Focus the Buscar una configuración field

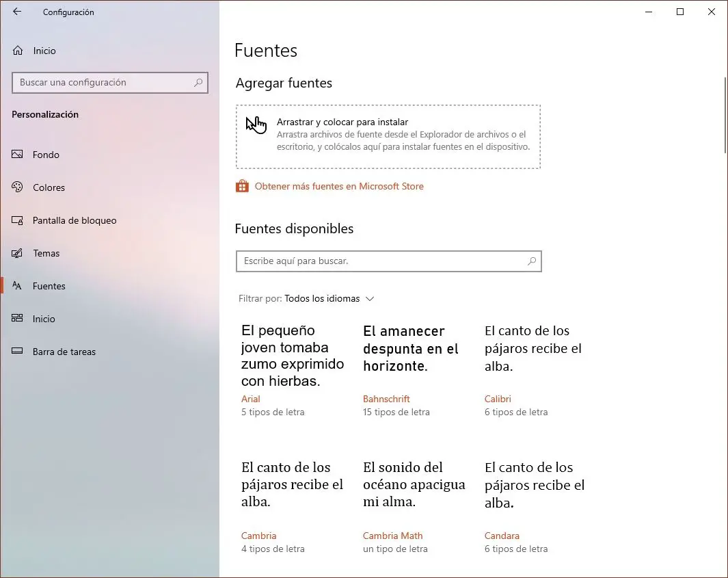tap(110, 83)
